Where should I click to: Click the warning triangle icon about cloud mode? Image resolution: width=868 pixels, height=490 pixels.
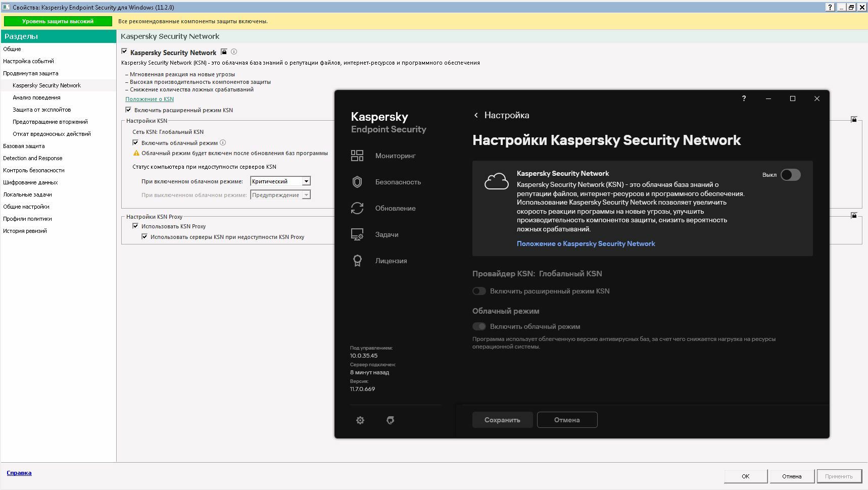[x=136, y=153]
